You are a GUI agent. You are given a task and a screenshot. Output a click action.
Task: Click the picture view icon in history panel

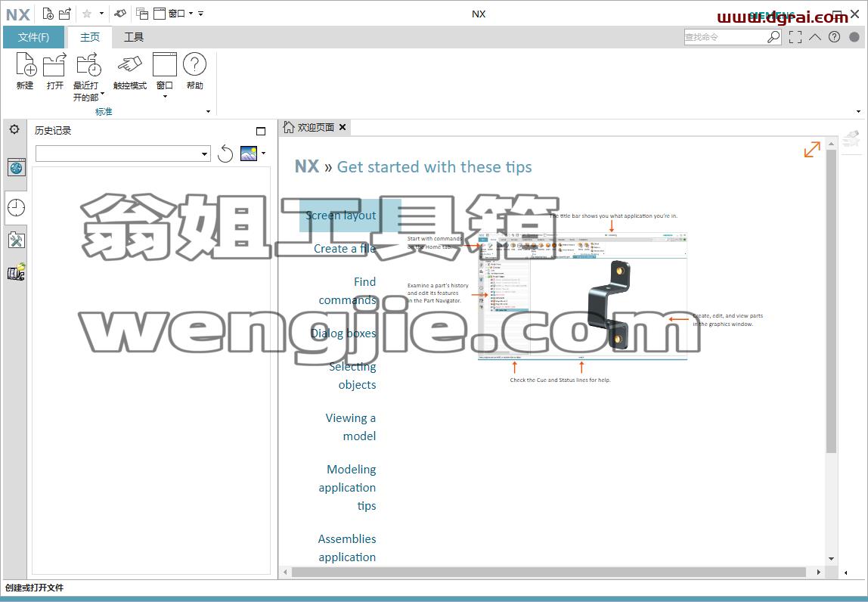coord(249,153)
